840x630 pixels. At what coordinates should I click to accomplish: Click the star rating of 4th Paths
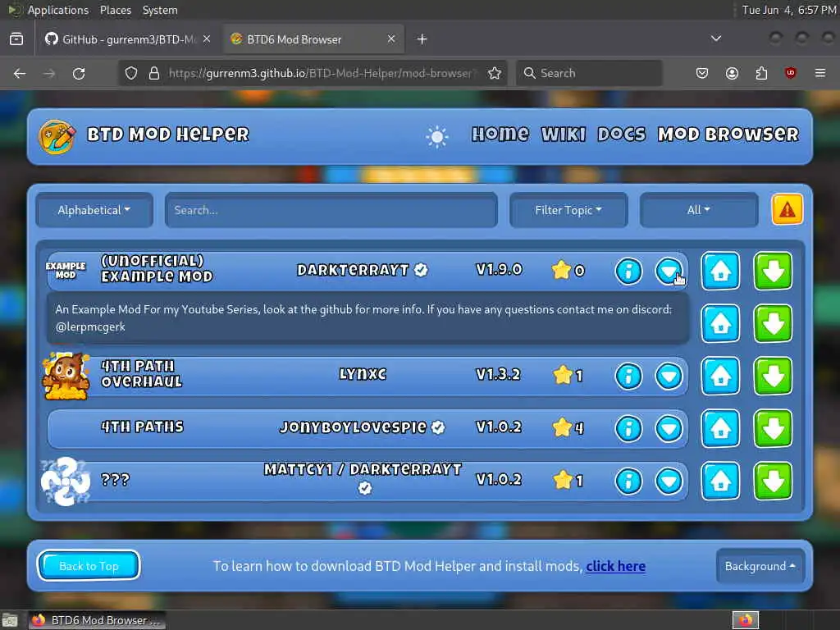(x=568, y=427)
